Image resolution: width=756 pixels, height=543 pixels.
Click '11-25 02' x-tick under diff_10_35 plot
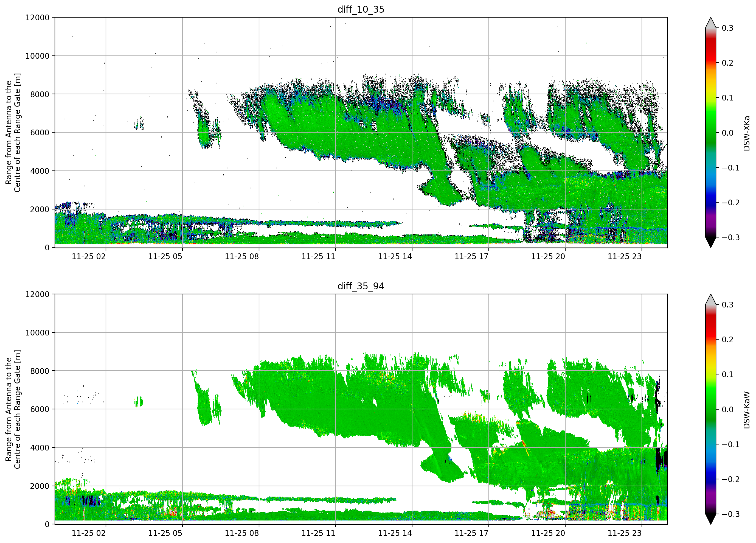(x=89, y=256)
